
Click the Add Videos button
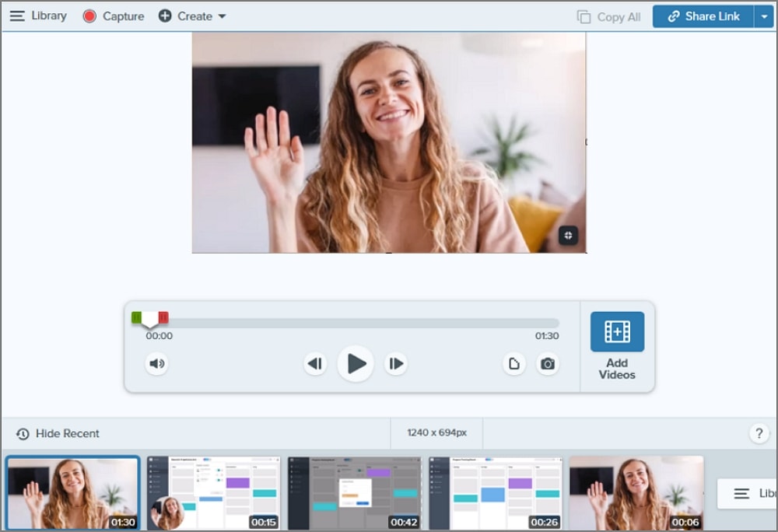pyautogui.click(x=617, y=346)
